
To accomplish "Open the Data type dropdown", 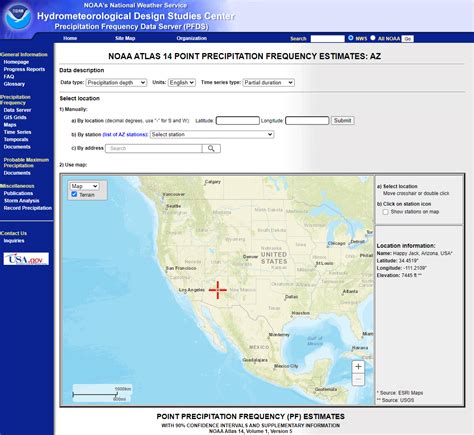I will pos(116,83).
